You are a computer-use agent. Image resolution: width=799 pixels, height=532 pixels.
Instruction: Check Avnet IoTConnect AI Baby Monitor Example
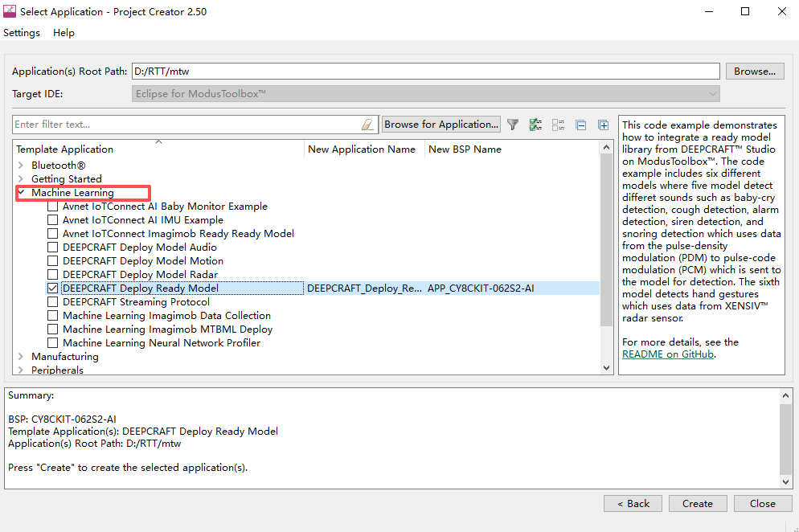tap(52, 207)
